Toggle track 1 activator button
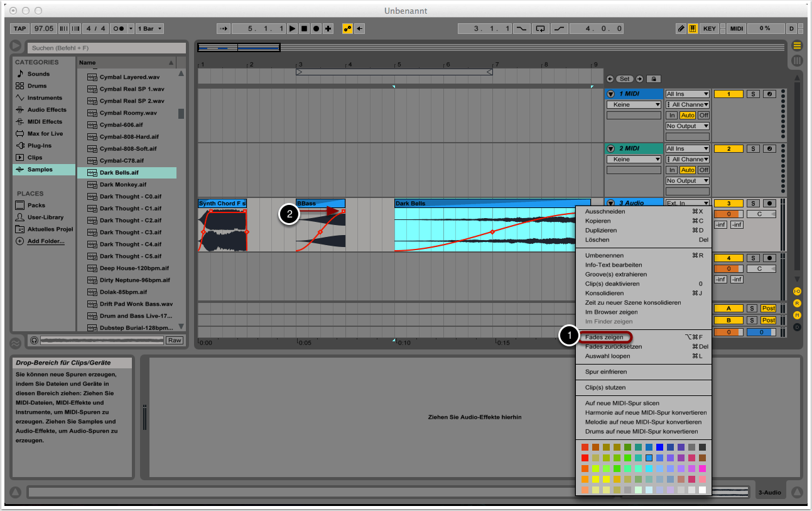 click(x=728, y=94)
